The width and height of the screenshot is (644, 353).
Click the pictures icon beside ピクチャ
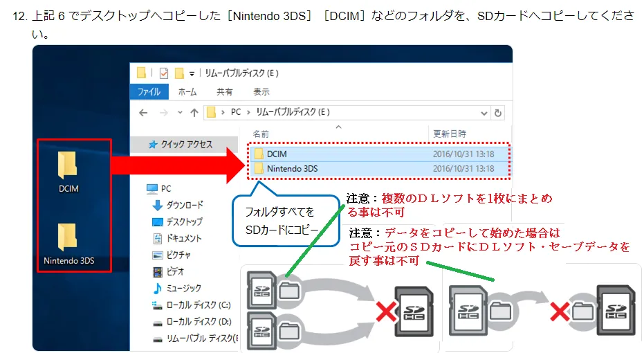point(157,255)
